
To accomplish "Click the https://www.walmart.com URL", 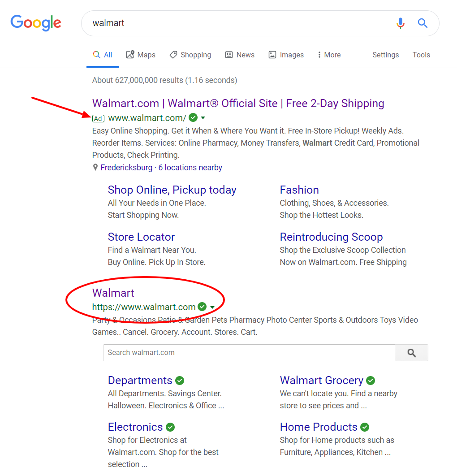I will 144,307.
